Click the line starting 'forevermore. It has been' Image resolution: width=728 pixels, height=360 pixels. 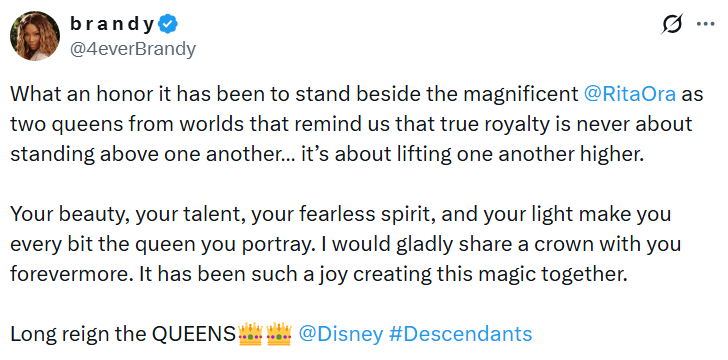click(x=319, y=274)
